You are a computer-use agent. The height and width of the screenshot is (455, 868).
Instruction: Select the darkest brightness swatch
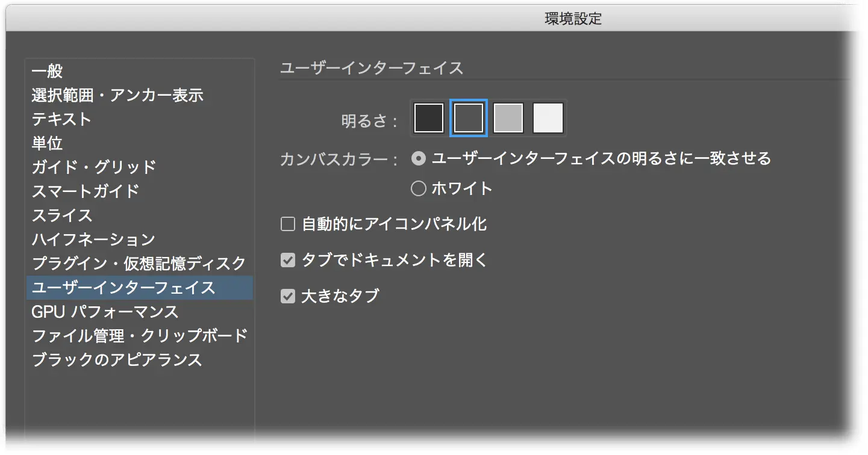pos(429,118)
